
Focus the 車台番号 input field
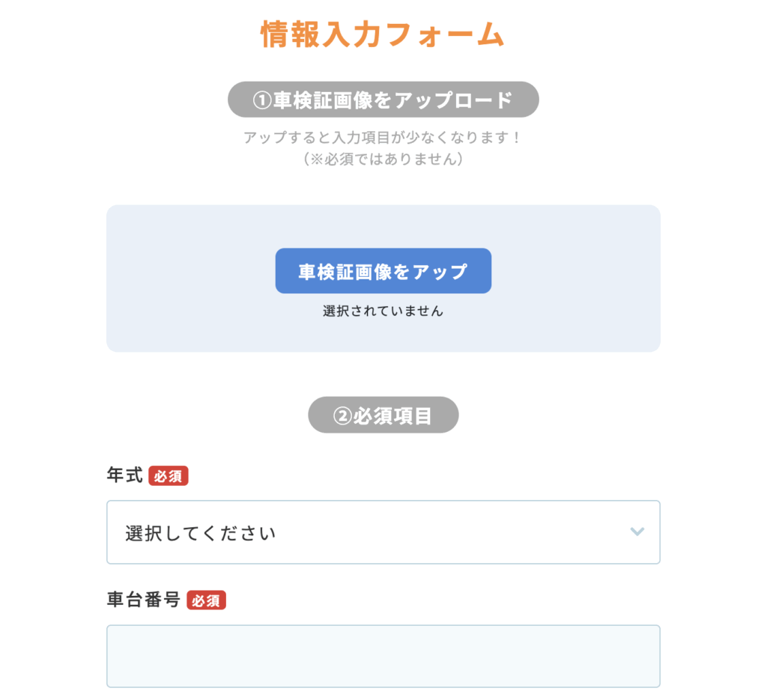(x=383, y=656)
